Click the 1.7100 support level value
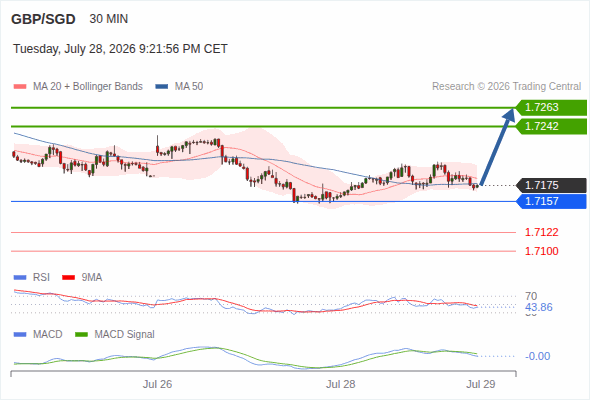The height and width of the screenshot is (400, 590). click(541, 251)
